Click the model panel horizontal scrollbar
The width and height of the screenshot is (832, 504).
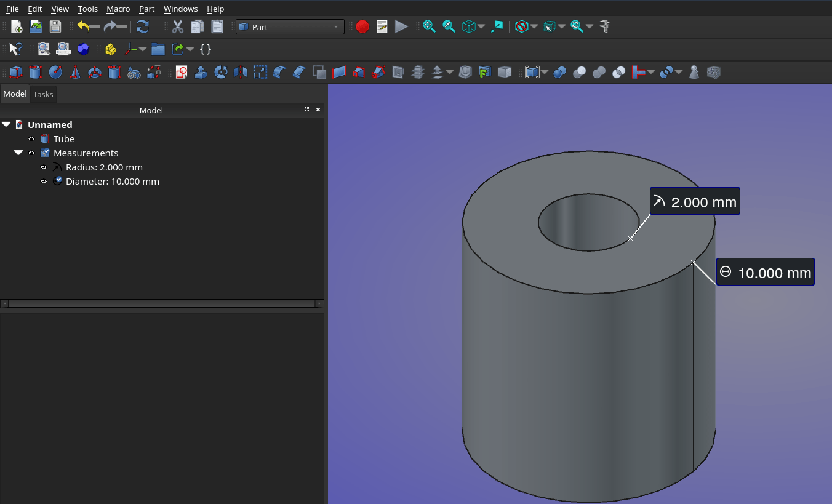click(x=161, y=303)
